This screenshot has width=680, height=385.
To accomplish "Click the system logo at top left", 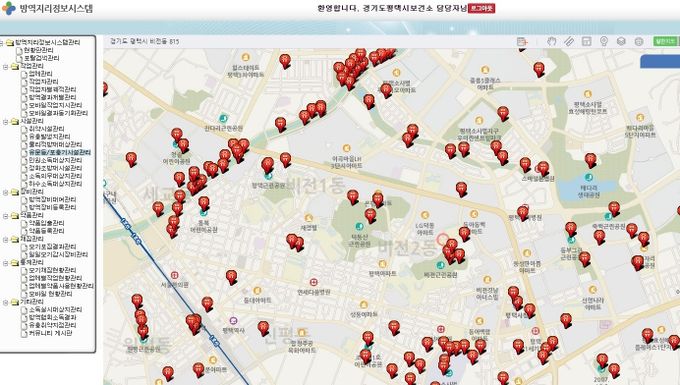I will (x=9, y=8).
